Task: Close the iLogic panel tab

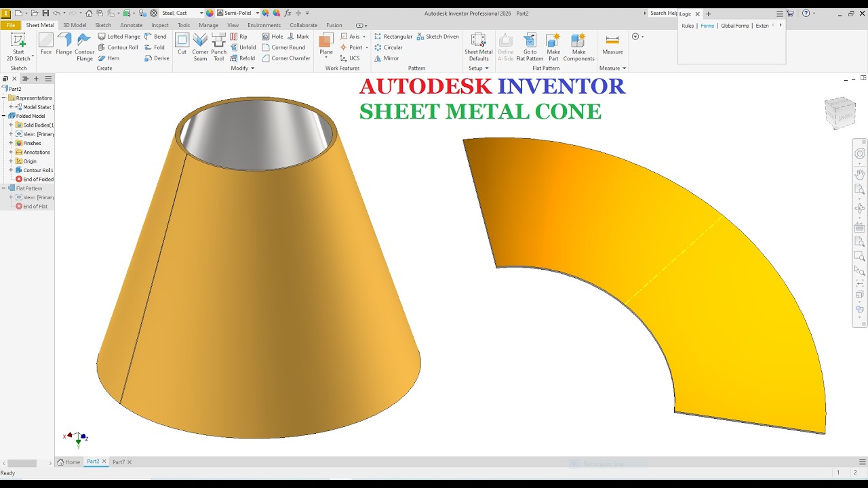Action: point(697,14)
